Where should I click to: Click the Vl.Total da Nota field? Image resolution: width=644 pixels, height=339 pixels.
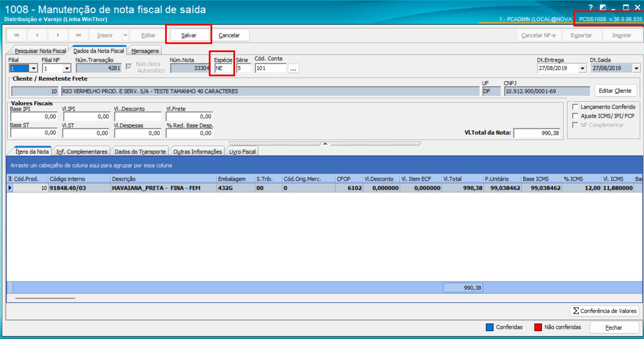537,133
